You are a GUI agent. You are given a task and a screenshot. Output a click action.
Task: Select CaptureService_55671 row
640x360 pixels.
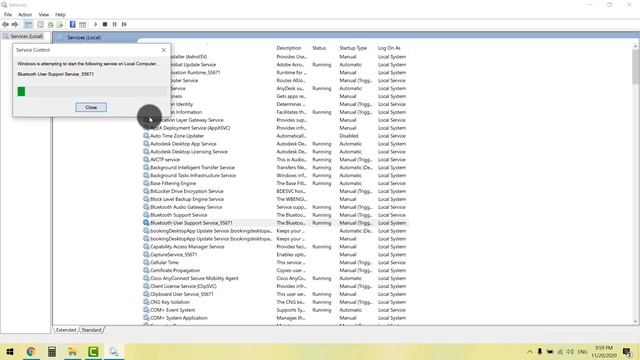click(276, 255)
